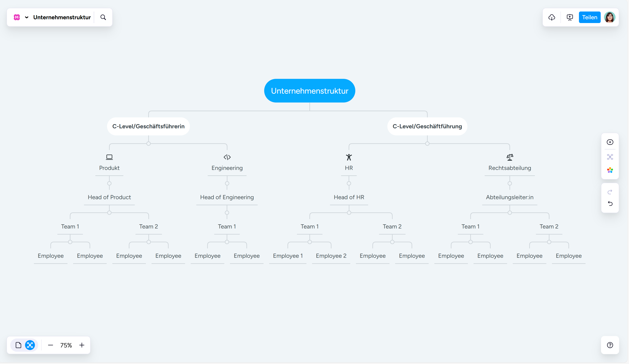Zoom out with the minus button
629x364 pixels.
point(50,345)
